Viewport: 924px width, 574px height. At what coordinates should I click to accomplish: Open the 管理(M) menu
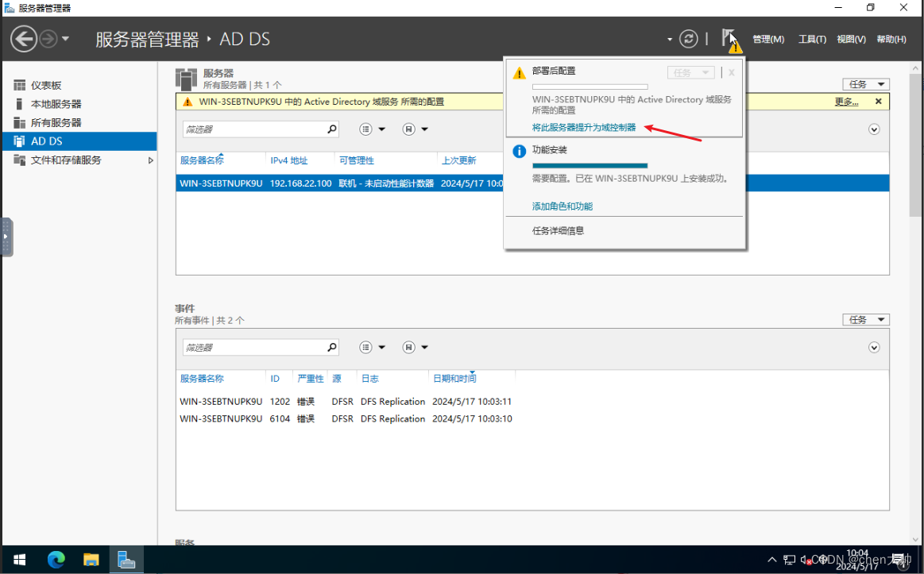point(768,40)
